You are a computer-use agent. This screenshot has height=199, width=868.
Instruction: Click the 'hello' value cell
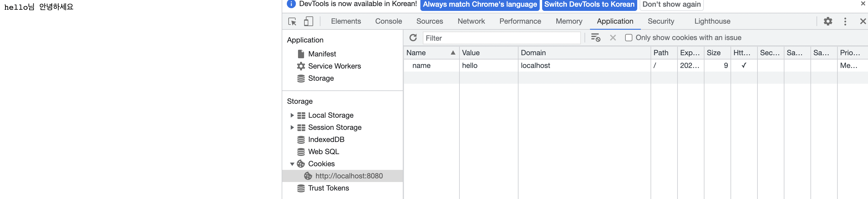point(488,66)
